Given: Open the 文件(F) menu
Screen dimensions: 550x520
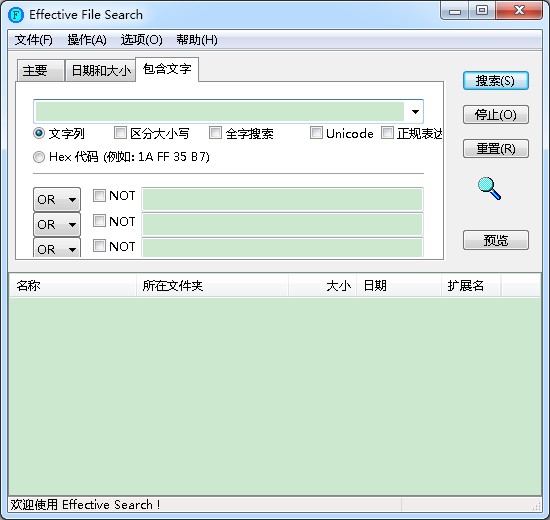Looking at the screenshot, I should click(34, 40).
